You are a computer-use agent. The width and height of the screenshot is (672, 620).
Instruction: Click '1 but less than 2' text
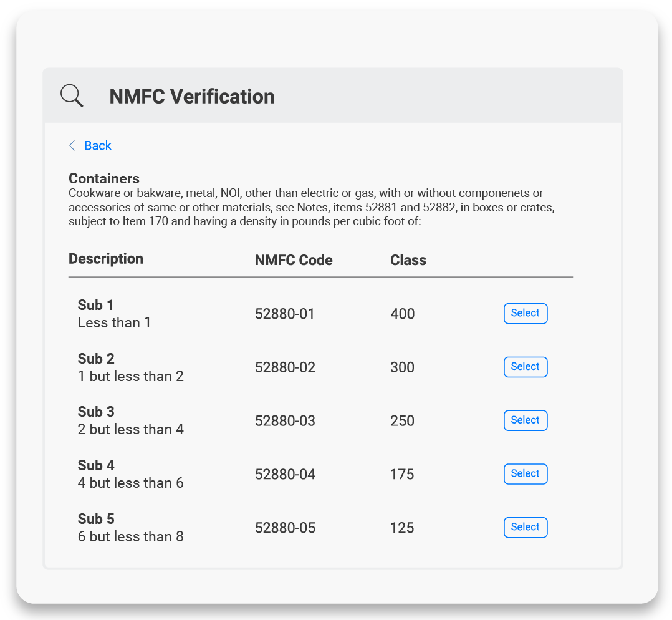click(131, 376)
